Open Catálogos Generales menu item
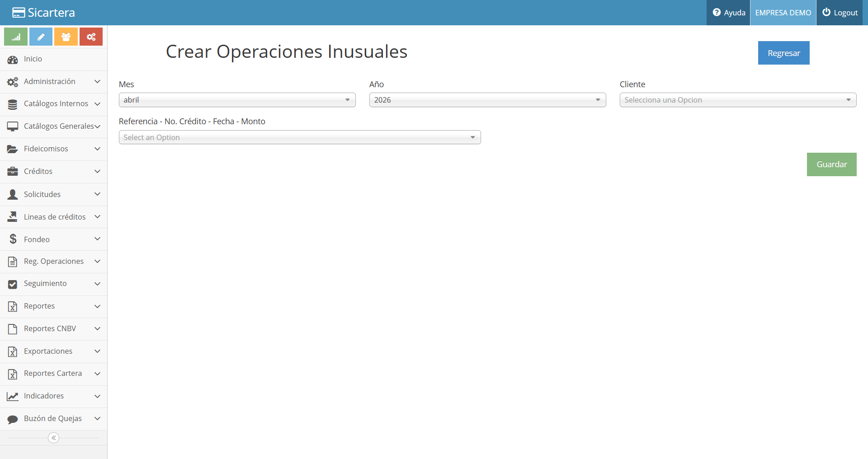Image resolution: width=868 pixels, height=459 pixels. coord(53,126)
